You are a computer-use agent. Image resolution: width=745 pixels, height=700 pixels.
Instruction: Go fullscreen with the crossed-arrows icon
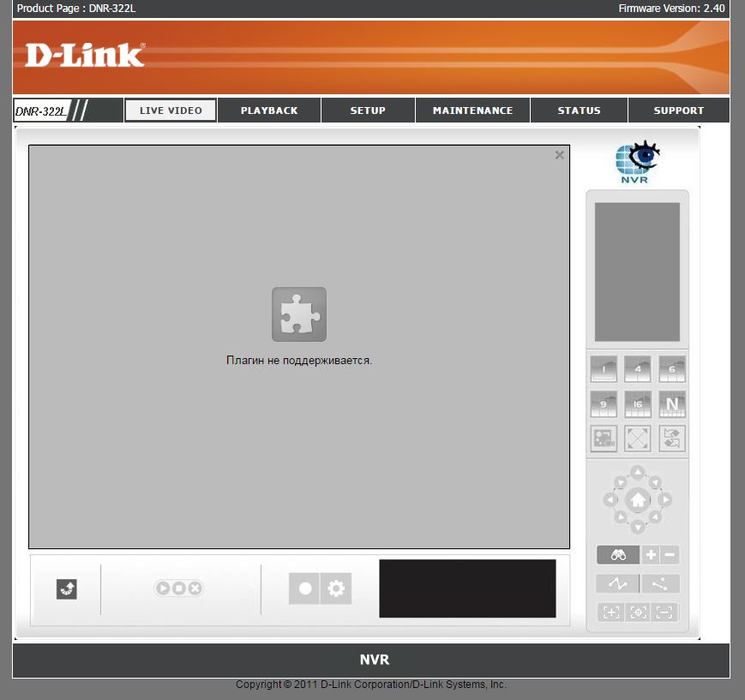638,439
